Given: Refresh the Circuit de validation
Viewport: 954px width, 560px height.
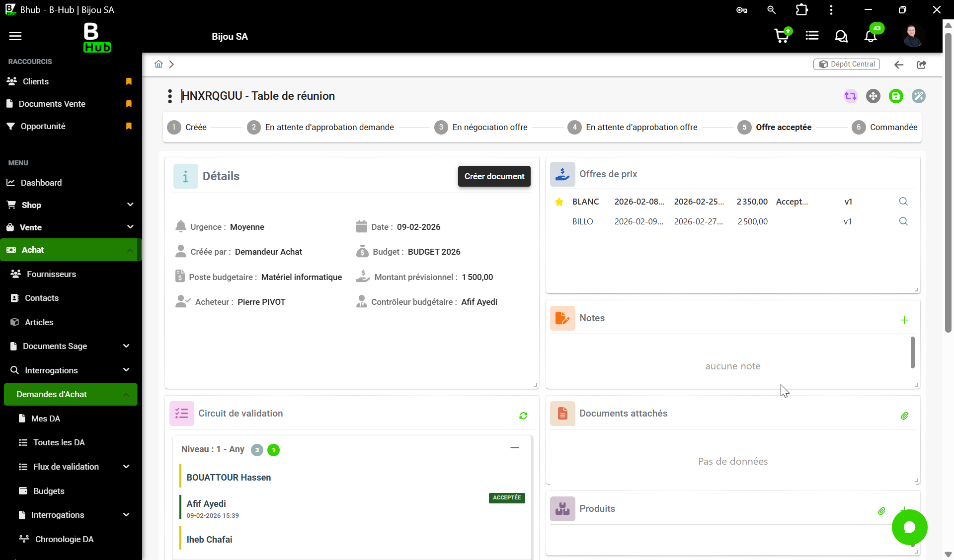Looking at the screenshot, I should [x=523, y=416].
